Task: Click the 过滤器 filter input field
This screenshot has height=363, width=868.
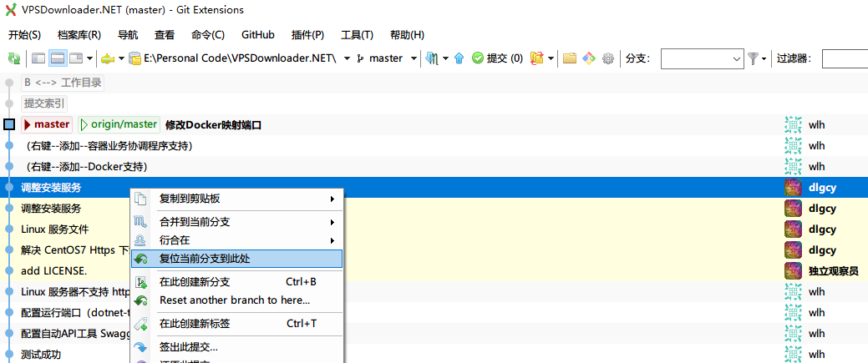Action: (x=845, y=58)
